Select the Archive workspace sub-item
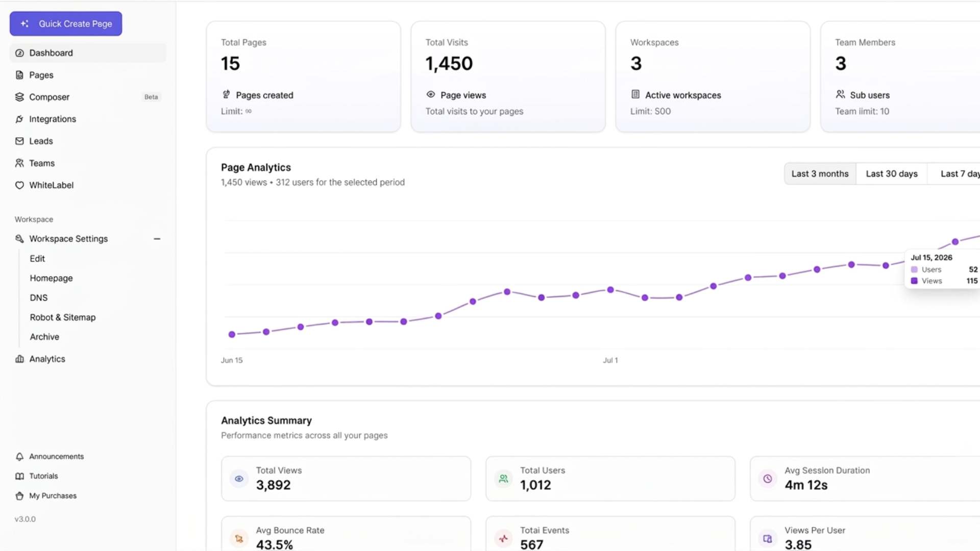Image resolution: width=980 pixels, height=551 pixels. coord(44,337)
